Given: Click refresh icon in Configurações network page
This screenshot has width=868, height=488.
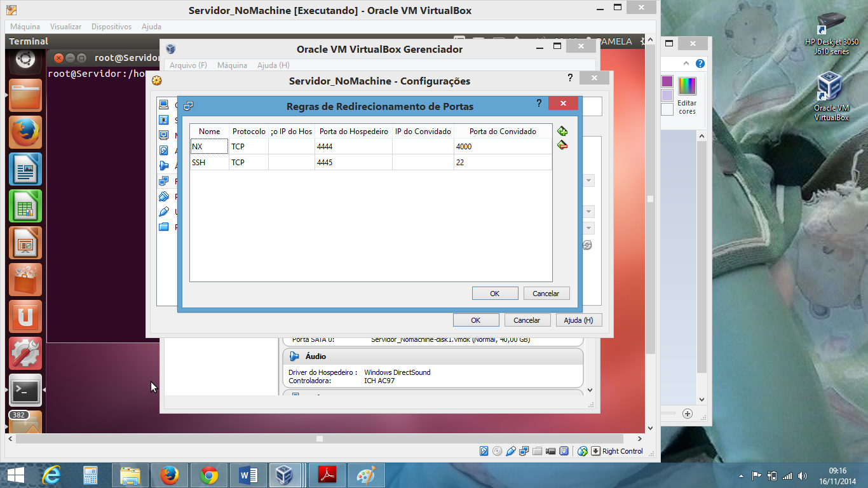Looking at the screenshot, I should coord(587,245).
